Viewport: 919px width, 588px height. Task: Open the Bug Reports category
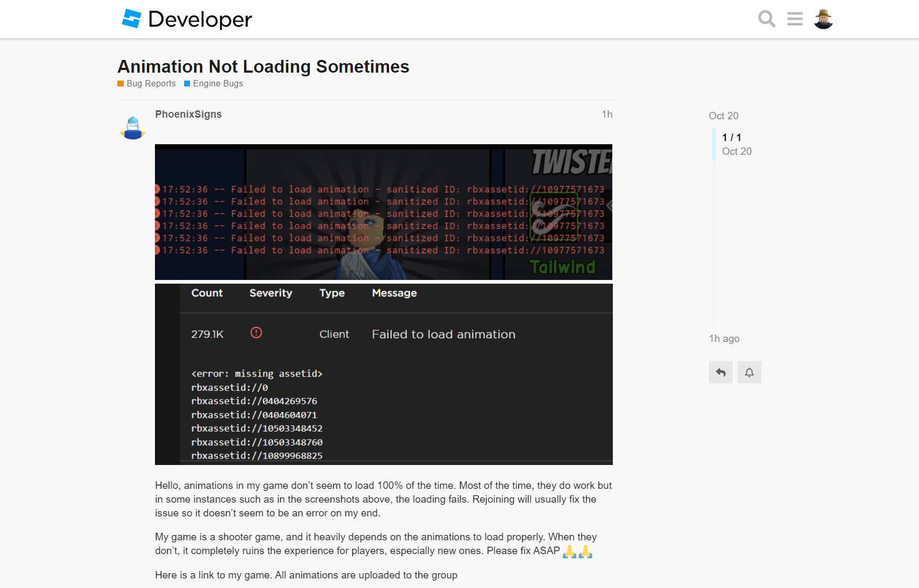click(x=146, y=84)
